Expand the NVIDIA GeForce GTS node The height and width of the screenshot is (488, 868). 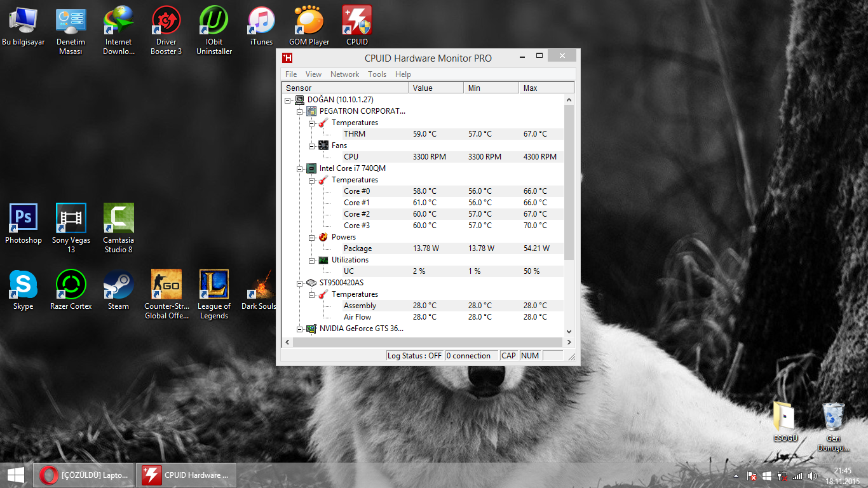coord(300,329)
